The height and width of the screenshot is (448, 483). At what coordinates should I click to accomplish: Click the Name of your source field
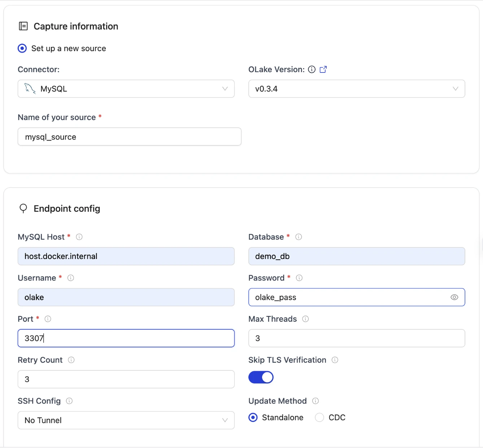click(129, 137)
